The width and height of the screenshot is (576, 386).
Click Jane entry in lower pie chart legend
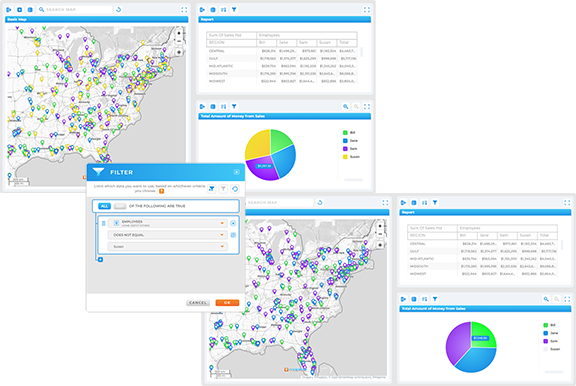tap(550, 333)
